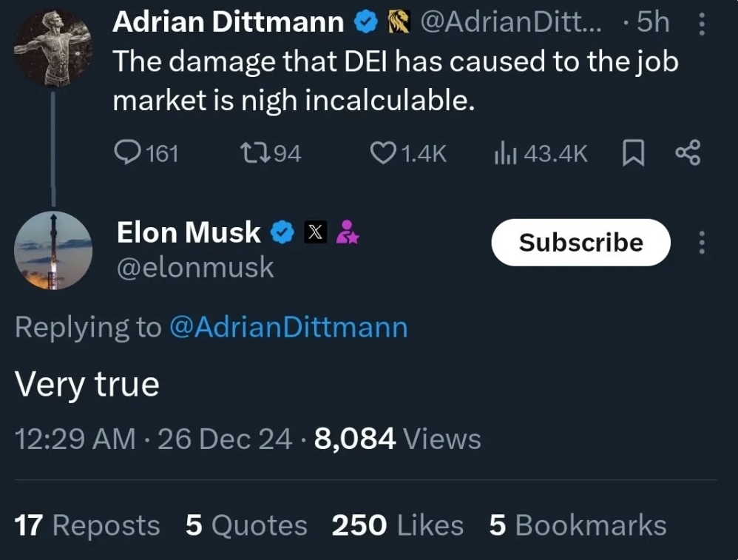Click the repost icon on Adrian's post
The width and height of the screenshot is (738, 560).
click(x=249, y=152)
